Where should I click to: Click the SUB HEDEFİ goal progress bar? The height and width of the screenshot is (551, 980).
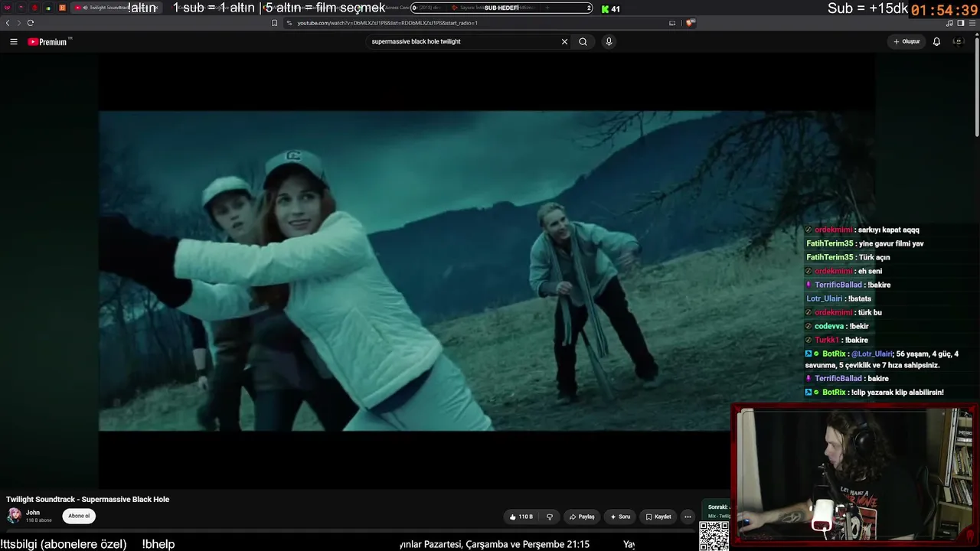point(502,8)
